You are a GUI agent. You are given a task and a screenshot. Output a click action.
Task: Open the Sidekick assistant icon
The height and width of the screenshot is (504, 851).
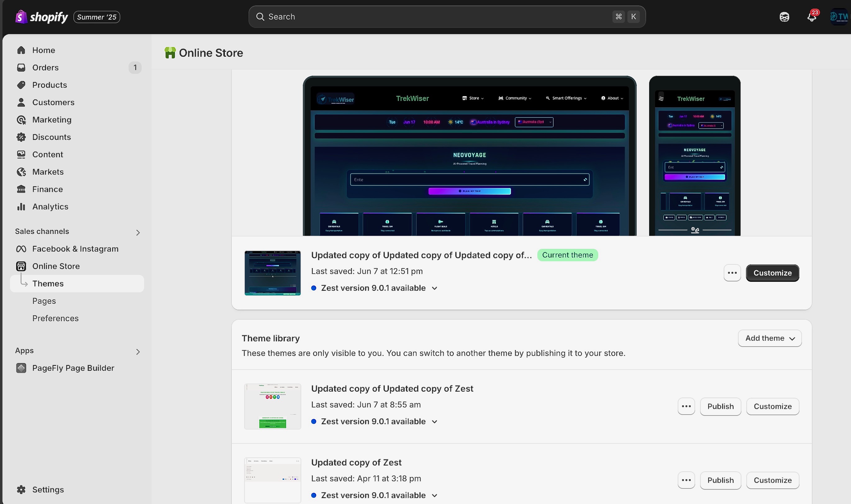pos(784,17)
